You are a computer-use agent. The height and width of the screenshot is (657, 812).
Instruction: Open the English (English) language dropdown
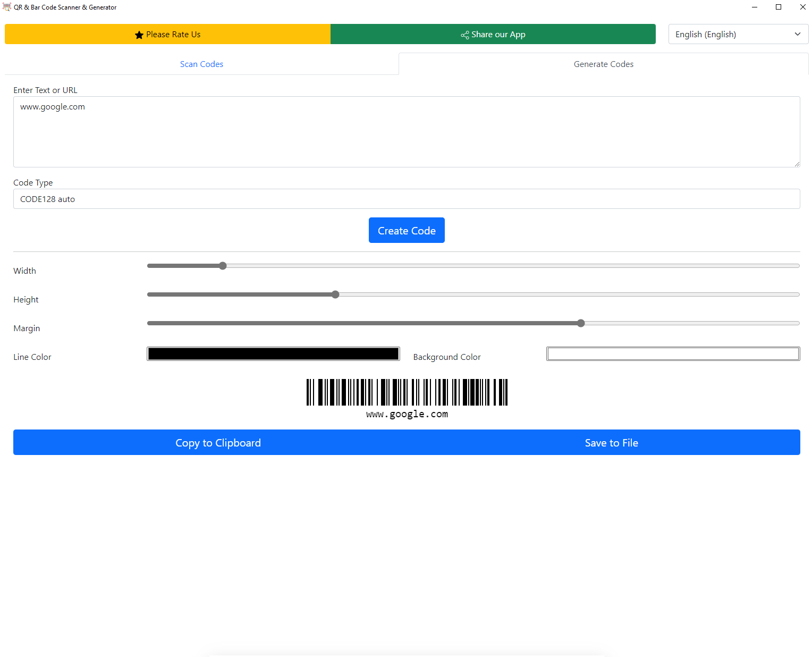(x=738, y=34)
